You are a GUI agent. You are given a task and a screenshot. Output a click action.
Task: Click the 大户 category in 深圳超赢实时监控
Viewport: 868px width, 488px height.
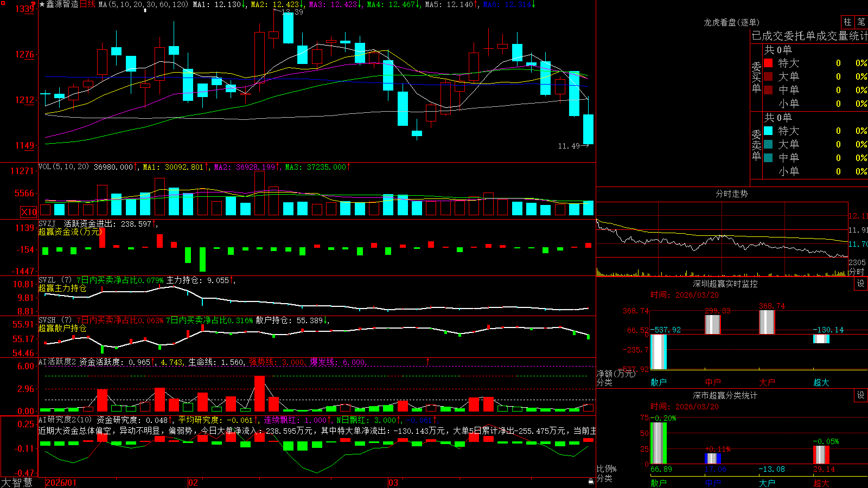coord(767,382)
